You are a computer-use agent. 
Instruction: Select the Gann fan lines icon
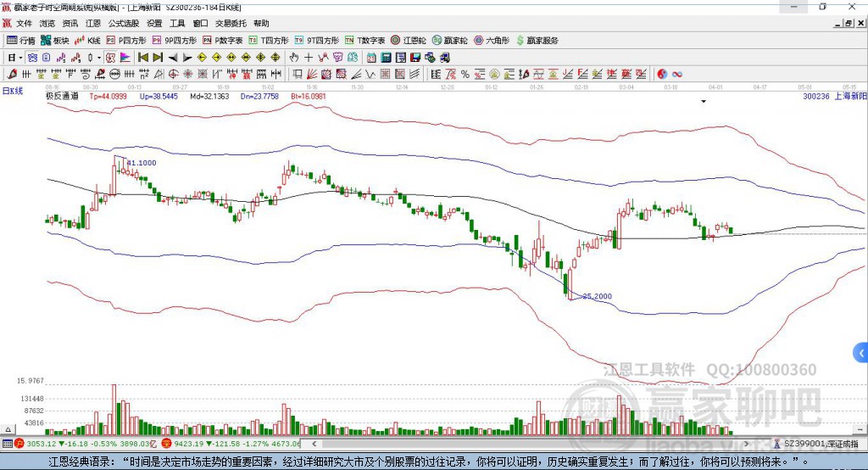313,75
